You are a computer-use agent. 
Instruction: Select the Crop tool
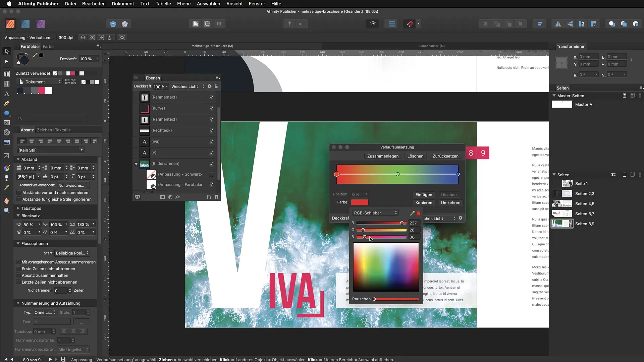click(6, 155)
